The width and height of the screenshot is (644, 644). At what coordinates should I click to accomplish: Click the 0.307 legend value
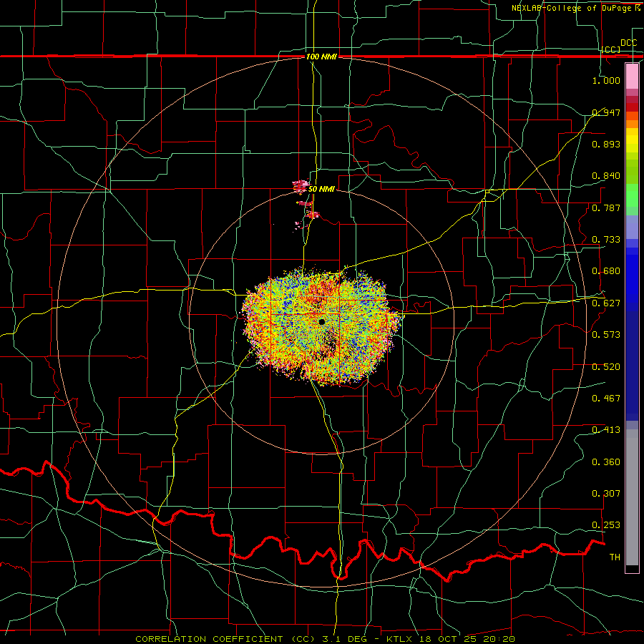coord(606,494)
